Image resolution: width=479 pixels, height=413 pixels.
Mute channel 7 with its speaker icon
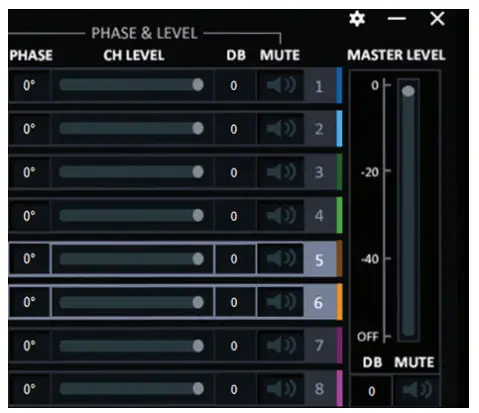[281, 345]
